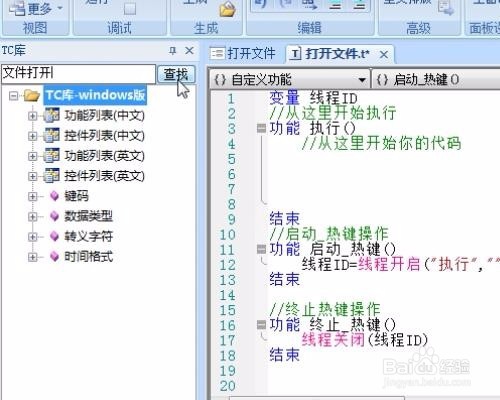
Task: Click the comment //从这里开始你的代码
Action: coord(381,143)
